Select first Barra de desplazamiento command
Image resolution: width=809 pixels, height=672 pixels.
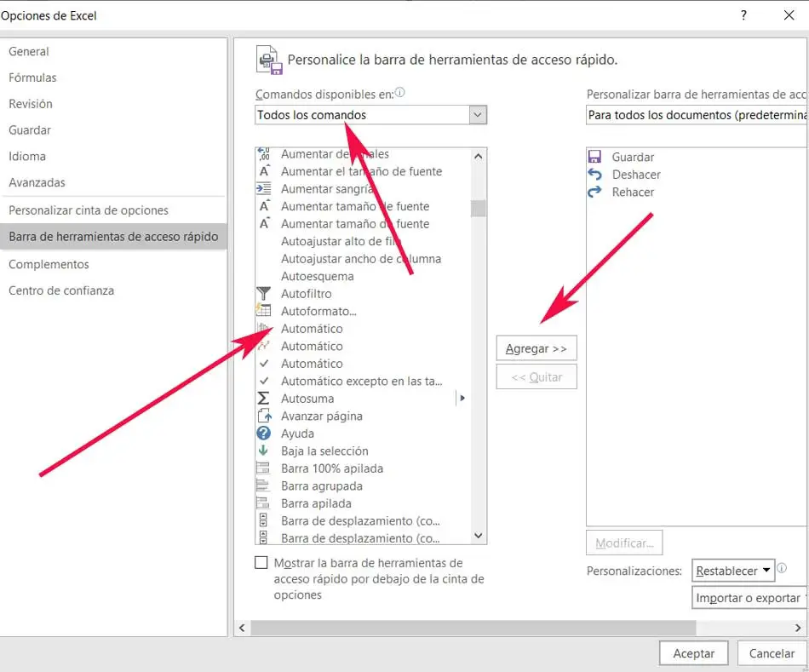(364, 520)
